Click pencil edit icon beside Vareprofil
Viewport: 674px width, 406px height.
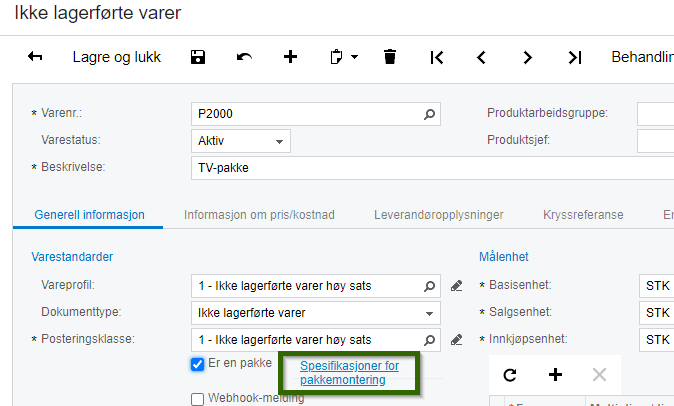[457, 286]
